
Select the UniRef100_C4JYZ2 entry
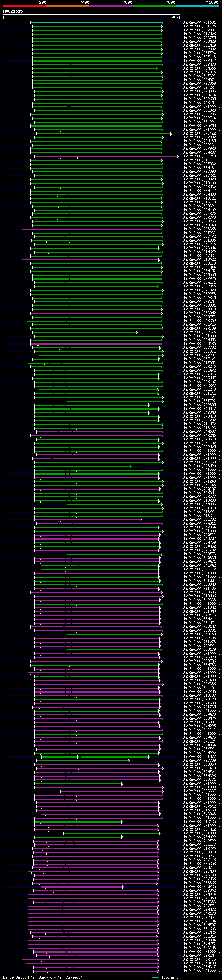pos(199,133)
